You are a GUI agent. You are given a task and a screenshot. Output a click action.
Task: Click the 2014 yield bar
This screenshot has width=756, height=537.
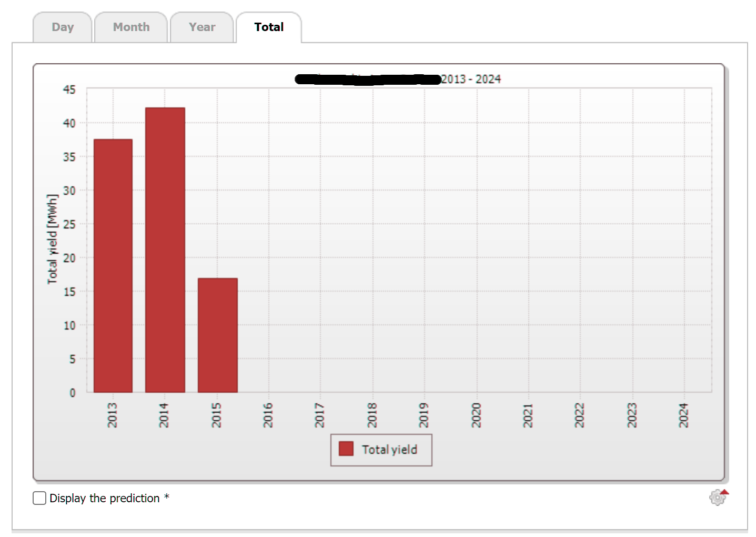[165, 250]
